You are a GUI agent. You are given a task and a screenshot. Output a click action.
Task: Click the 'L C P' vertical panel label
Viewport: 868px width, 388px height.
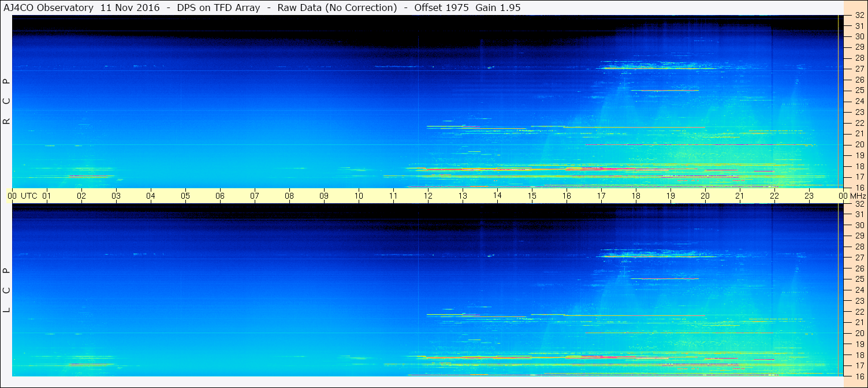(7, 290)
